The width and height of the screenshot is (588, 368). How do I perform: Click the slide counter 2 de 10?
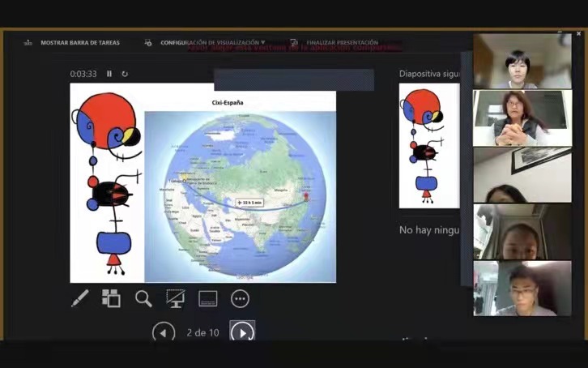tap(202, 332)
